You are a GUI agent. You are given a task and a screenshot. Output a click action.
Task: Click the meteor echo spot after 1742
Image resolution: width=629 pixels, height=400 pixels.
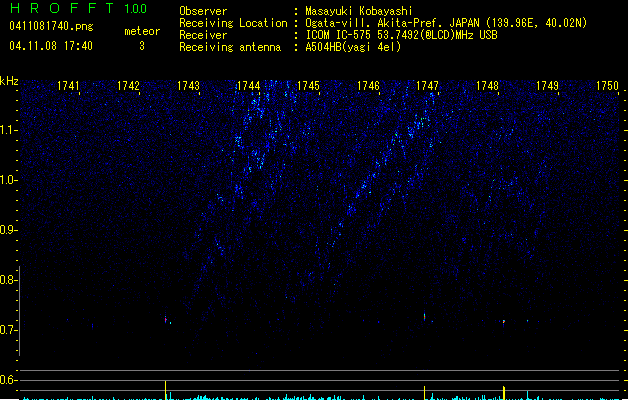[166, 319]
